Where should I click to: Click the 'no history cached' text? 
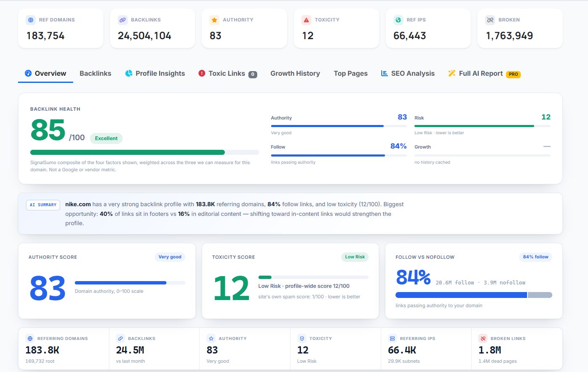click(x=432, y=162)
